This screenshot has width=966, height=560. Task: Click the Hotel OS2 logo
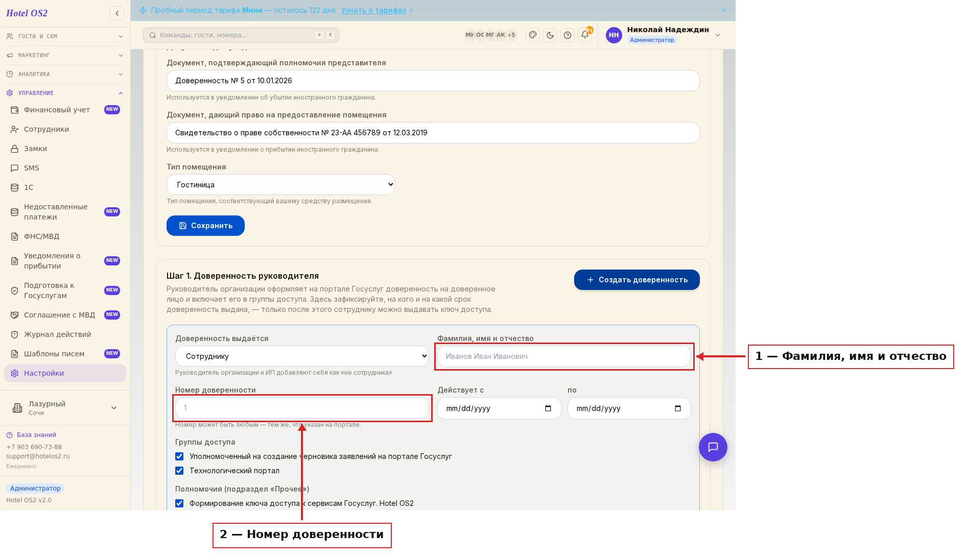pyautogui.click(x=27, y=13)
